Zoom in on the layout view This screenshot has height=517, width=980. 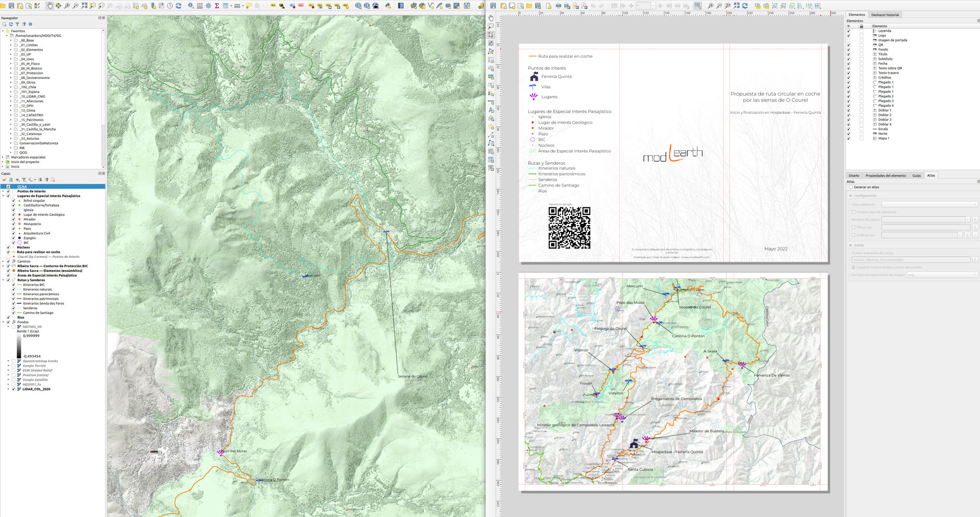710,6
